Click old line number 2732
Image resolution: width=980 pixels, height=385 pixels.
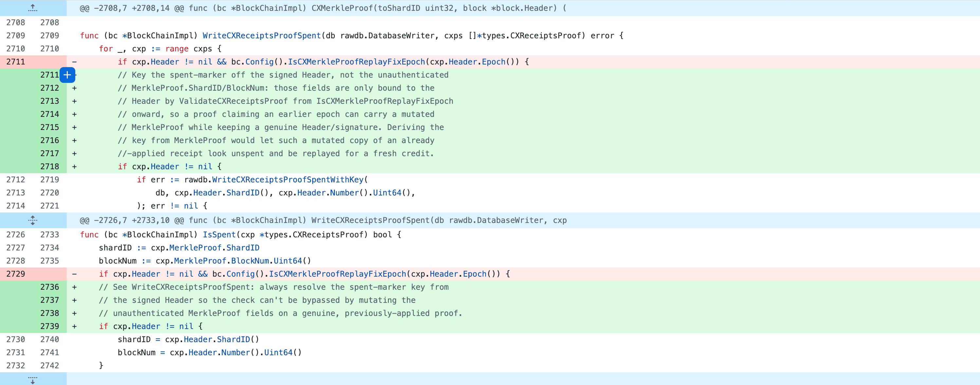[x=16, y=366]
